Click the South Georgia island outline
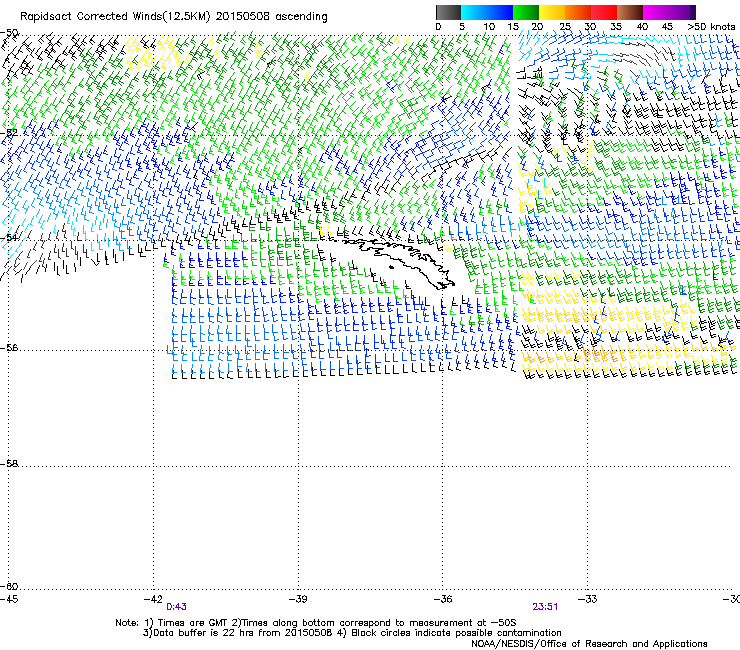Image resolution: width=740 pixels, height=650 pixels. (400, 262)
